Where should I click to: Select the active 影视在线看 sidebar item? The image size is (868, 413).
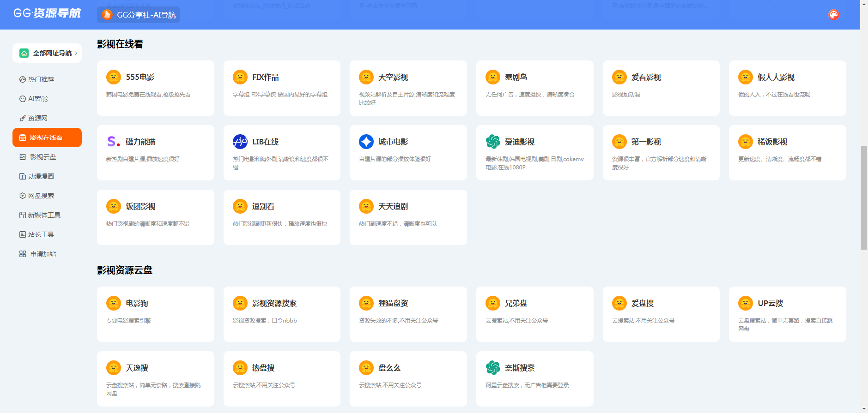point(47,138)
